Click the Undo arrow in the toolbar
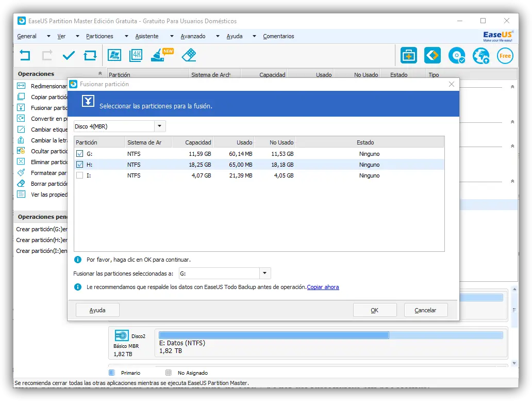 pos(25,55)
